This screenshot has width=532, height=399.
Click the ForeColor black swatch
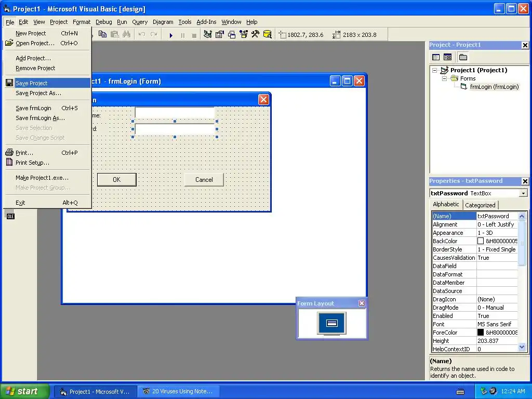pyautogui.click(x=481, y=332)
